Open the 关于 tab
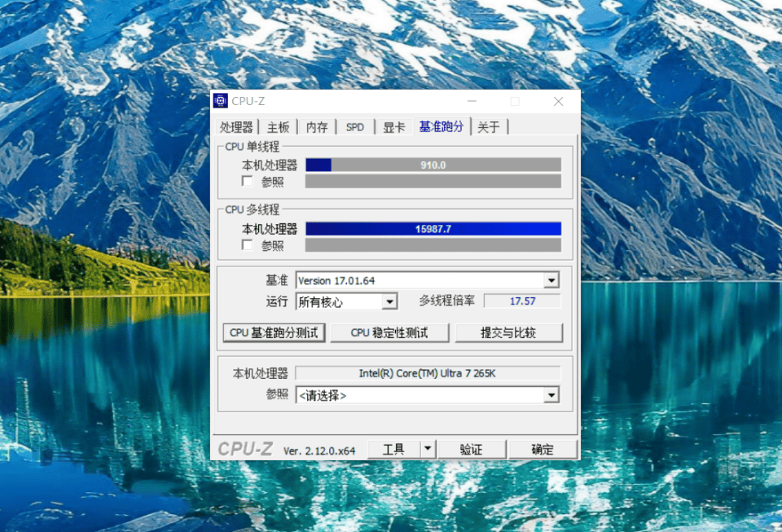The width and height of the screenshot is (782, 532). (x=489, y=127)
